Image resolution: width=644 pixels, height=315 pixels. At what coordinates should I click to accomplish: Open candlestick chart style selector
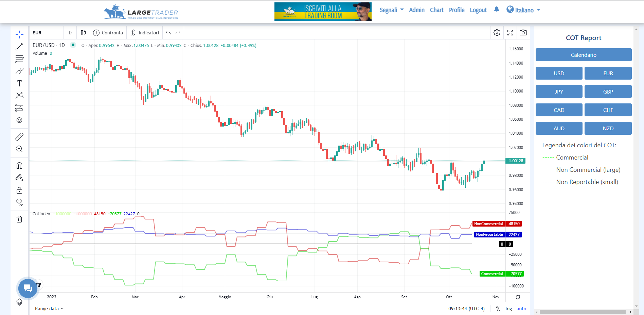84,33
